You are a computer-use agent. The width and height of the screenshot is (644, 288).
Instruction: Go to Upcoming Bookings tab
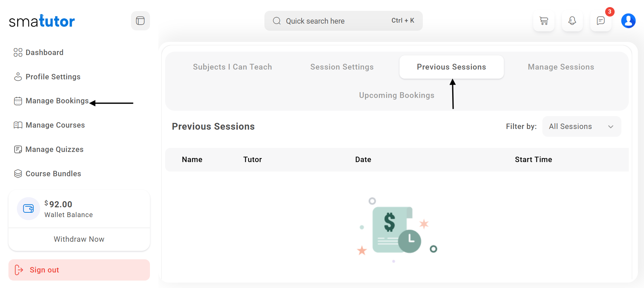click(396, 95)
